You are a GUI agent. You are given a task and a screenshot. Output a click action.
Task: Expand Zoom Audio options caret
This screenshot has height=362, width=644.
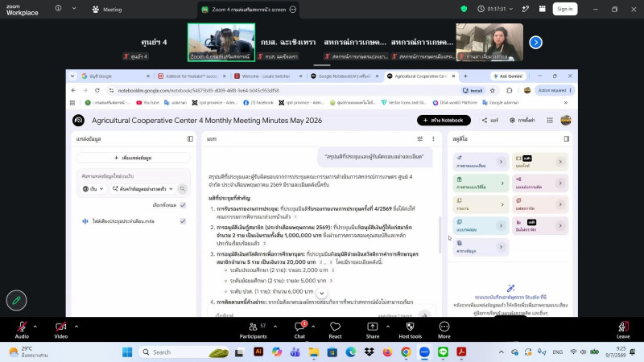point(35,327)
